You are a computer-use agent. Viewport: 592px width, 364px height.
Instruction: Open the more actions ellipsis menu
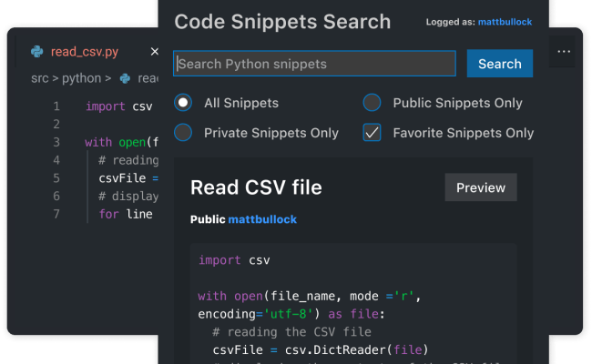(564, 52)
